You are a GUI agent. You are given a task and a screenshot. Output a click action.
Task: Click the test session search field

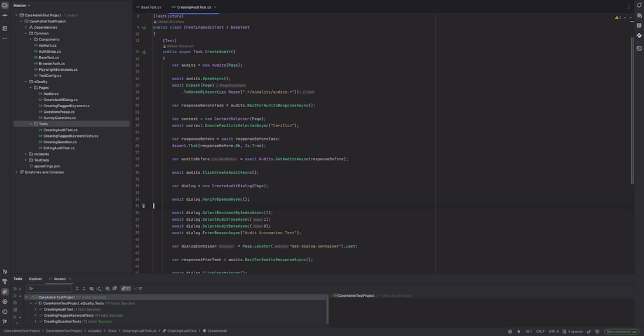point(49,289)
